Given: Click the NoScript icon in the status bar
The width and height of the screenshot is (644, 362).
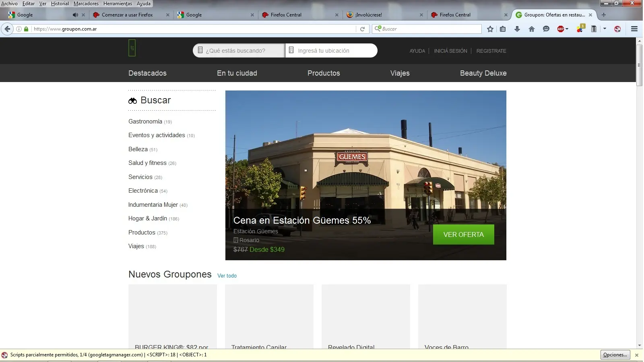Looking at the screenshot, I should (5, 355).
